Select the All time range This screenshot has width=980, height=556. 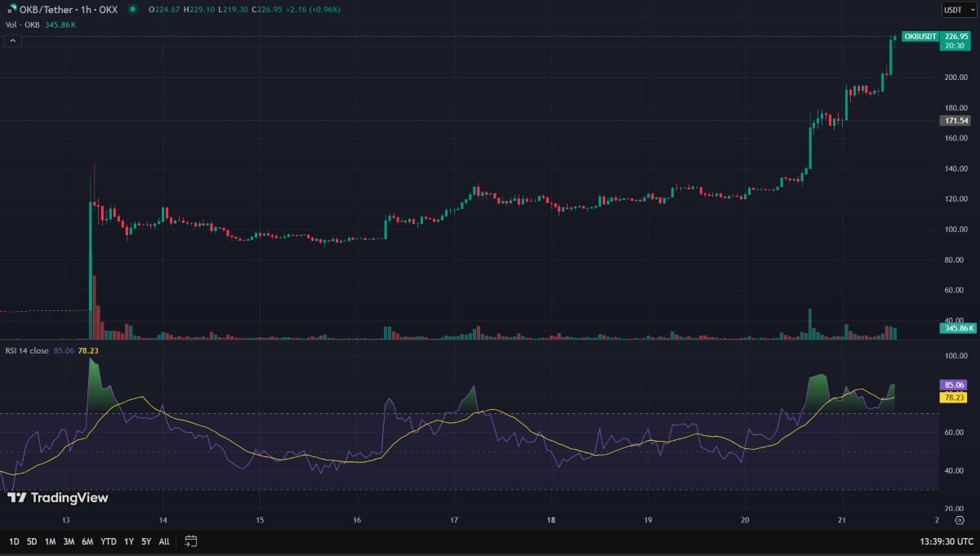[x=164, y=540]
